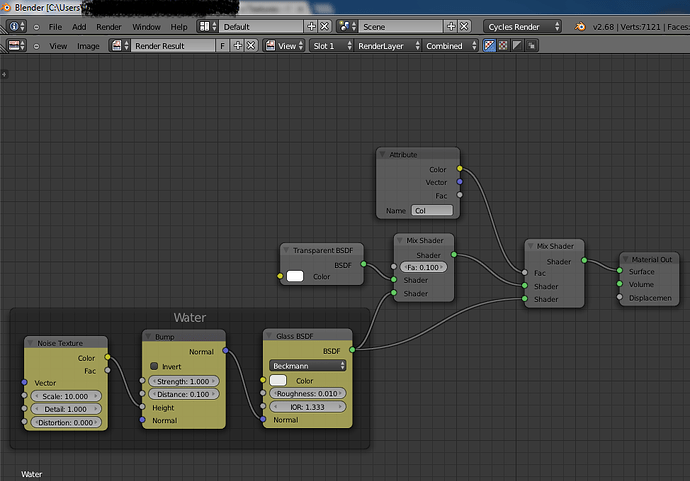Open the Slot 1 dropdown
The image size is (690, 481).
point(331,46)
